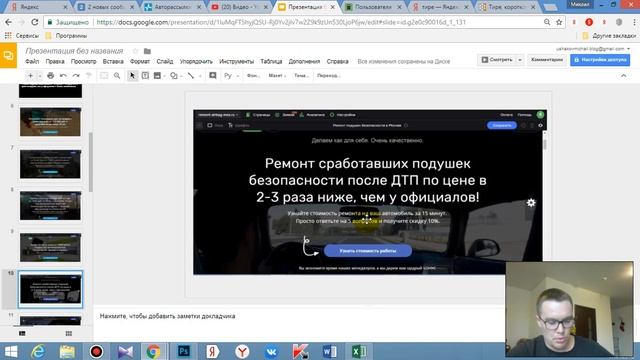Open the Layout toolbar dropdown
This screenshot has width=640, height=360.
[277, 76]
